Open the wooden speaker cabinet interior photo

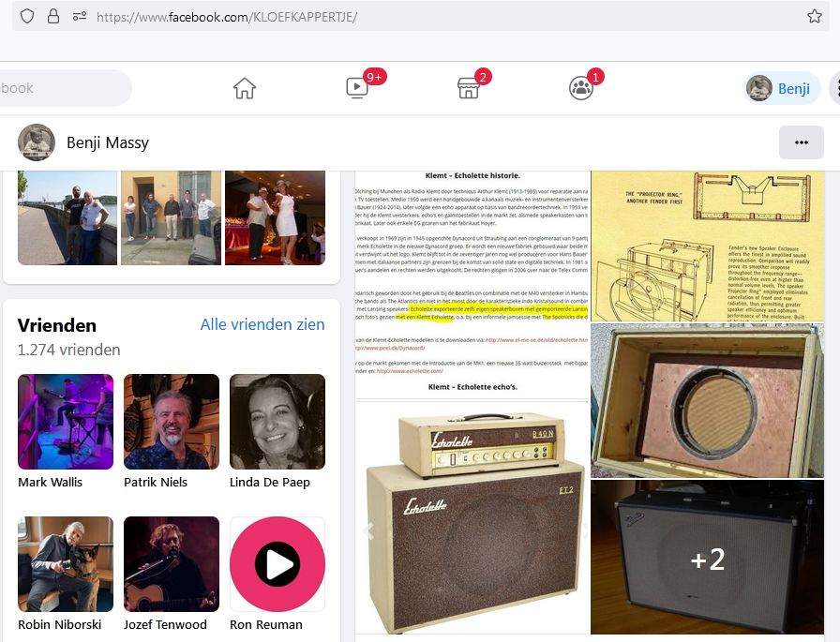tap(707, 400)
